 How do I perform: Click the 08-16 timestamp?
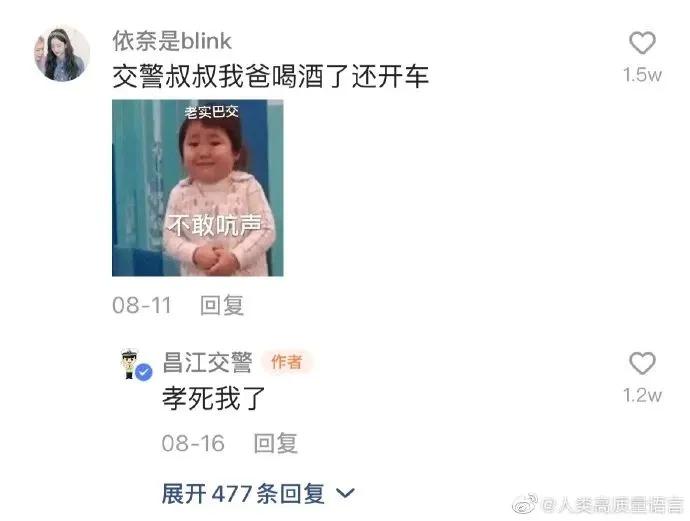pos(193,443)
